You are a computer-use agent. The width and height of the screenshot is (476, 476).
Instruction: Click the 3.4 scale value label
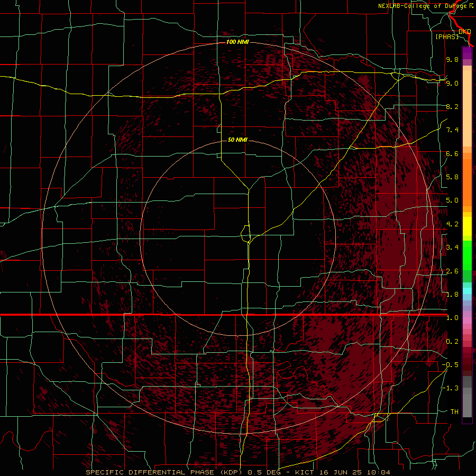click(452, 248)
